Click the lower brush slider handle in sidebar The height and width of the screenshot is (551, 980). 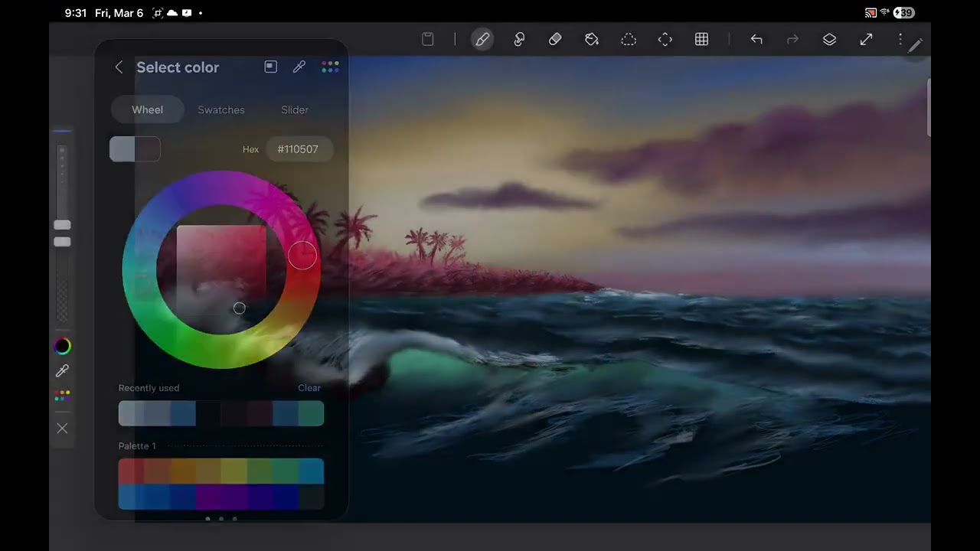(x=62, y=242)
